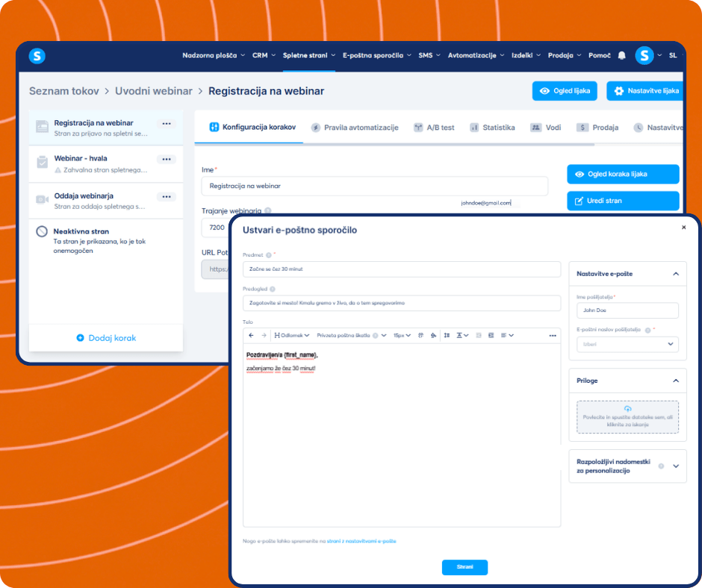Open Prodaja menu in top bar

pyautogui.click(x=565, y=55)
